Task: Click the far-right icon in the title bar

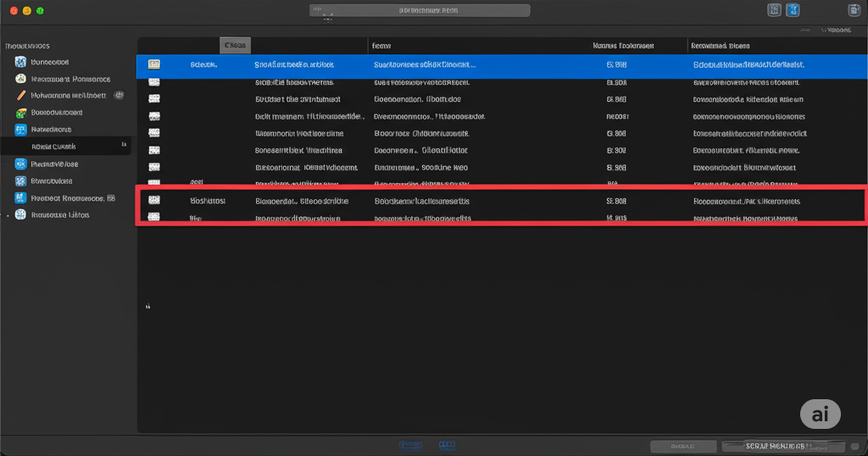Action: click(854, 10)
